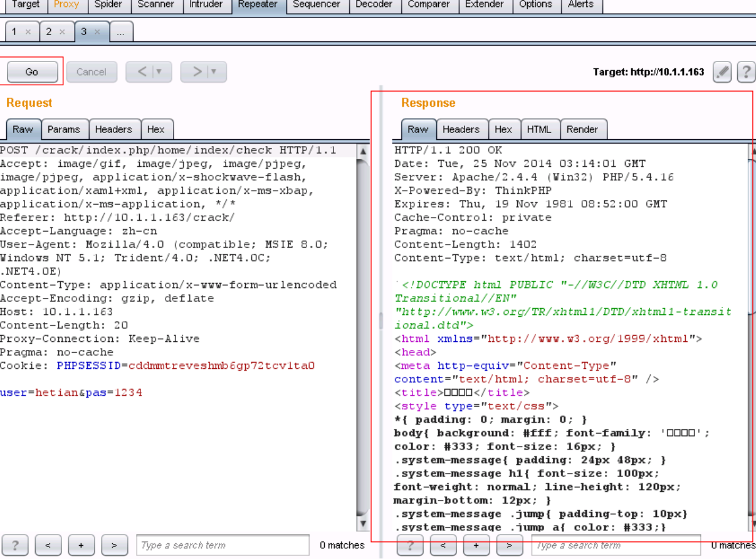Add a new Repeater tab with the ellipsis tab
756x559 pixels.
120,32
